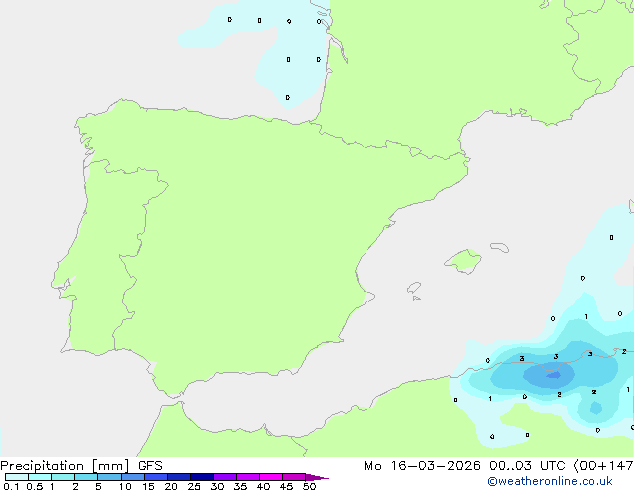Click the "Precipitation [mm] GFS" title text
Image resolution: width=634 pixels, height=490 pixels.
(81, 466)
